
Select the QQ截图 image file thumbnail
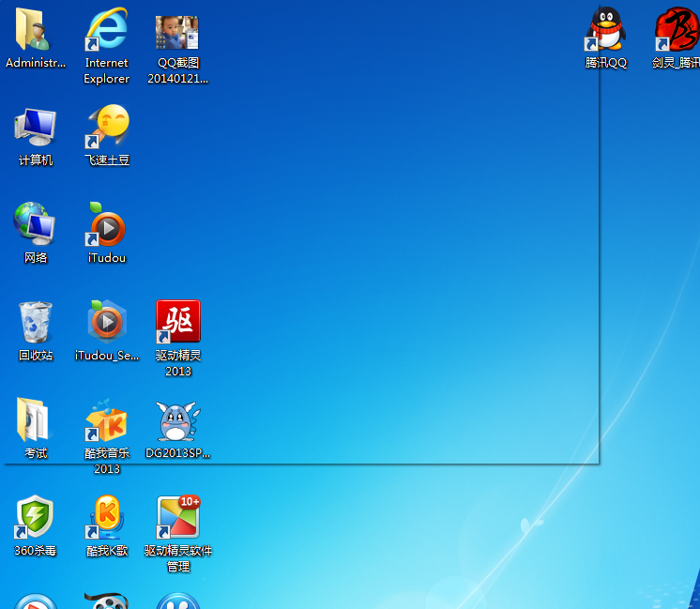(177, 33)
